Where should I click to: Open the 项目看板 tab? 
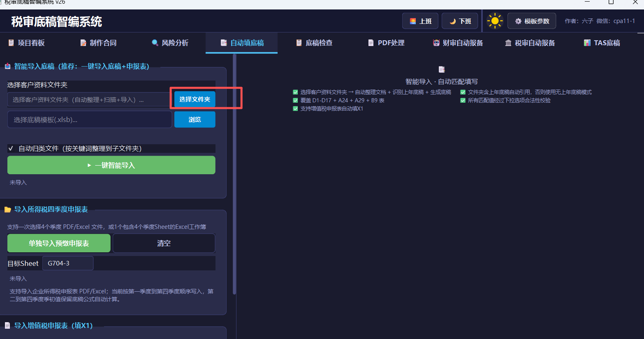point(27,43)
